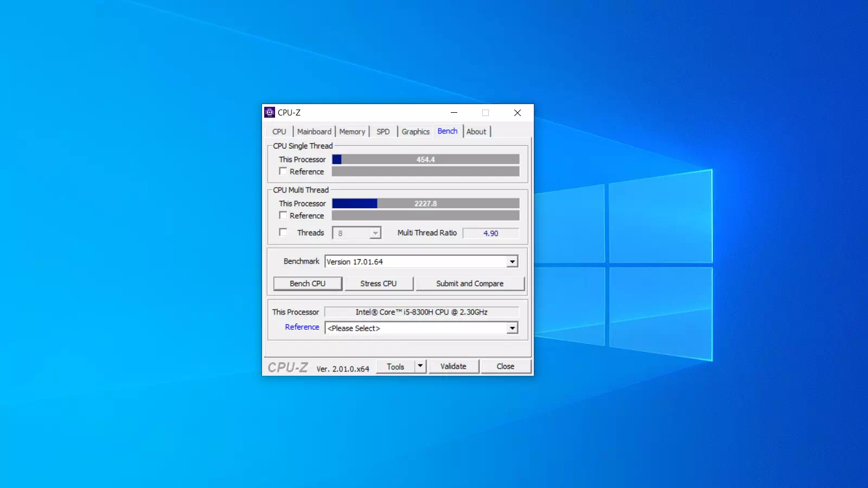This screenshot has height=488, width=868.
Task: Expand the Tools dropdown arrow
Action: (x=420, y=367)
